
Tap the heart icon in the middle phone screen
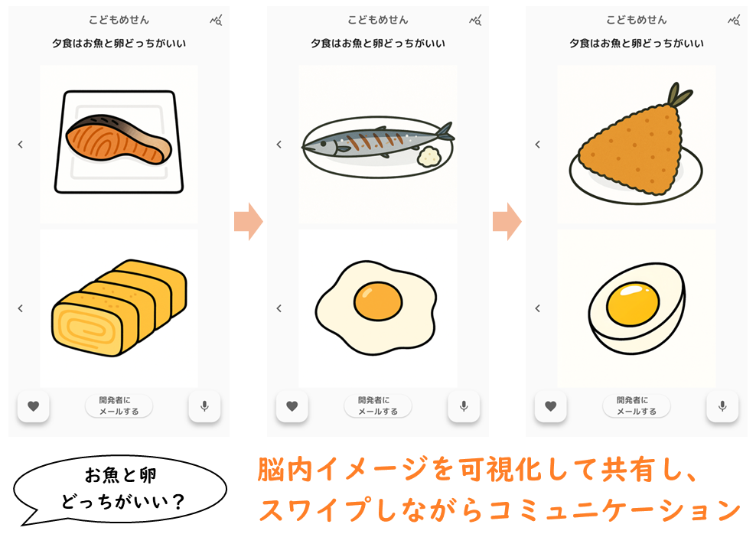coord(292,406)
